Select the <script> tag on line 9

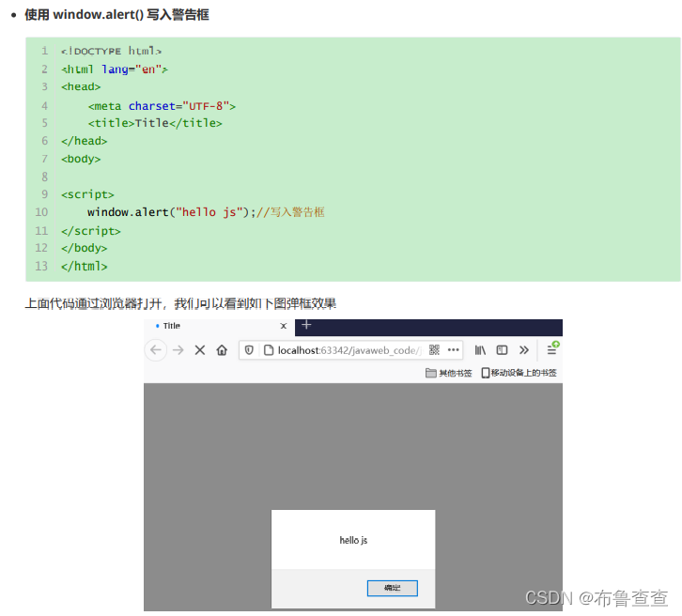coord(87,194)
